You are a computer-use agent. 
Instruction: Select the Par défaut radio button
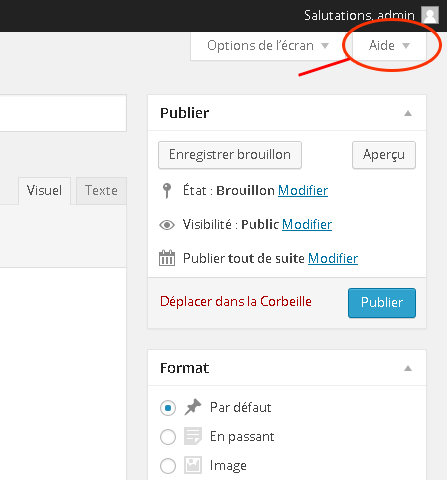tap(168, 408)
